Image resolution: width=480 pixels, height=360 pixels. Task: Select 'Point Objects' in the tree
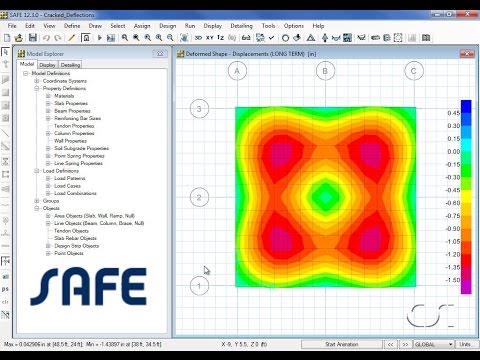tap(69, 253)
